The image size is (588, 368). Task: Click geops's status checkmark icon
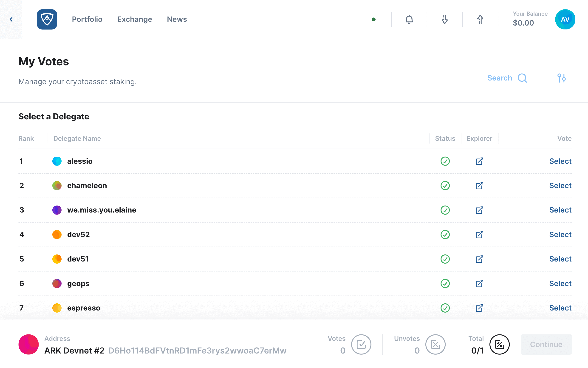[445, 284]
